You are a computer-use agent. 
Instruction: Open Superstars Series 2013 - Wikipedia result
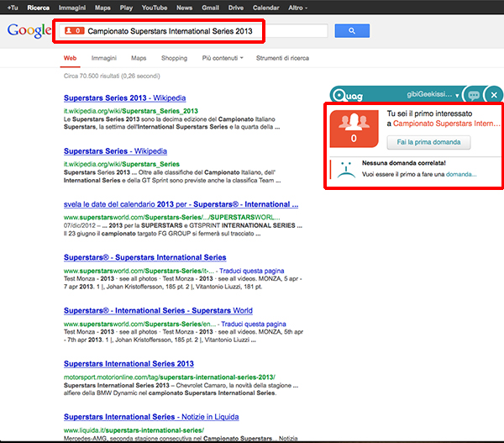(124, 98)
